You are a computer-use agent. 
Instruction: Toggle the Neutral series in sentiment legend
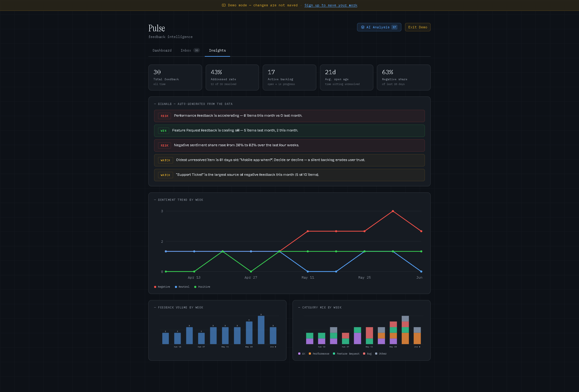click(x=182, y=287)
